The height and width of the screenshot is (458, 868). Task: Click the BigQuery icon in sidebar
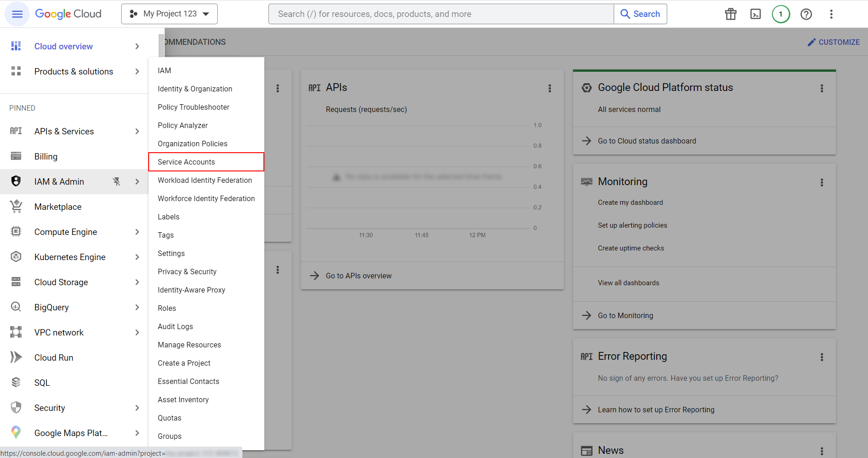pos(16,307)
